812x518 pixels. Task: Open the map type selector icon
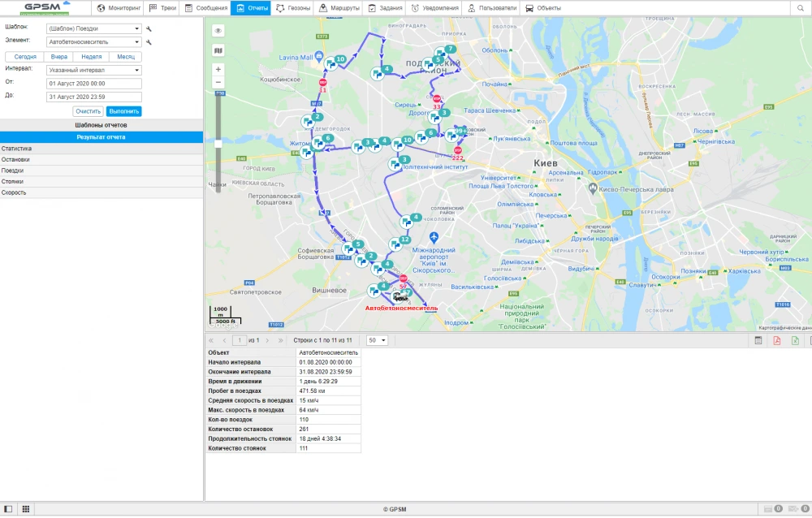218,50
